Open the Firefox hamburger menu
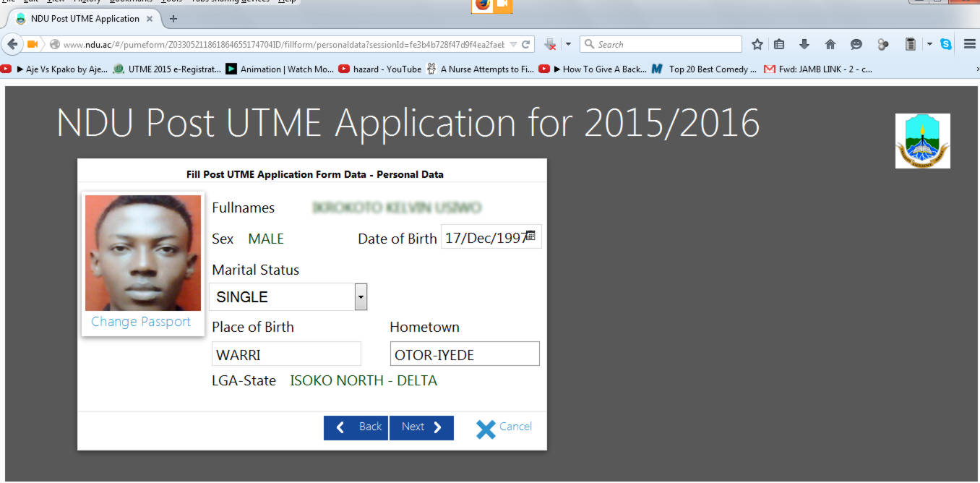Viewport: 980px width, 483px height. (970, 44)
